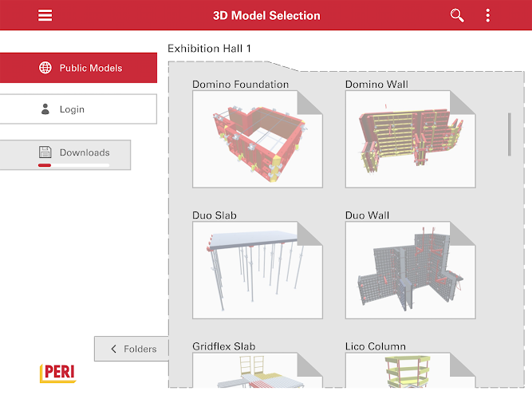Viewport: 532px width, 399px height.
Task: Click the 'Gridflex Slab' label
Action: tap(224, 346)
